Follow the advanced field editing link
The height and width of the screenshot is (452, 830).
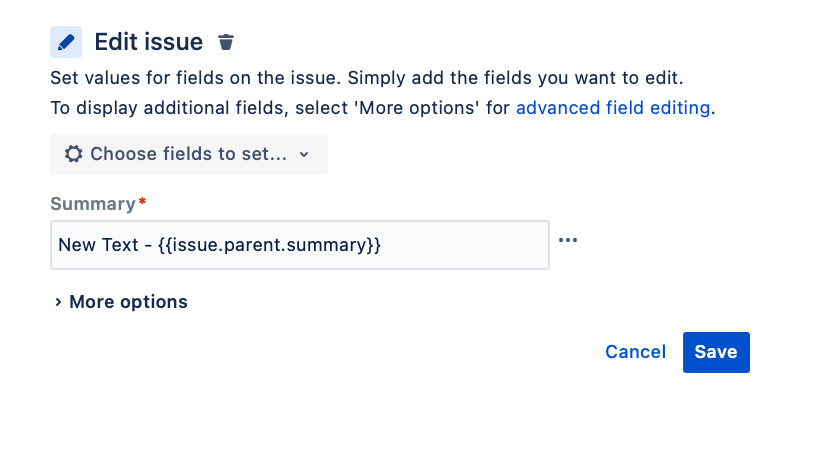[613, 108]
